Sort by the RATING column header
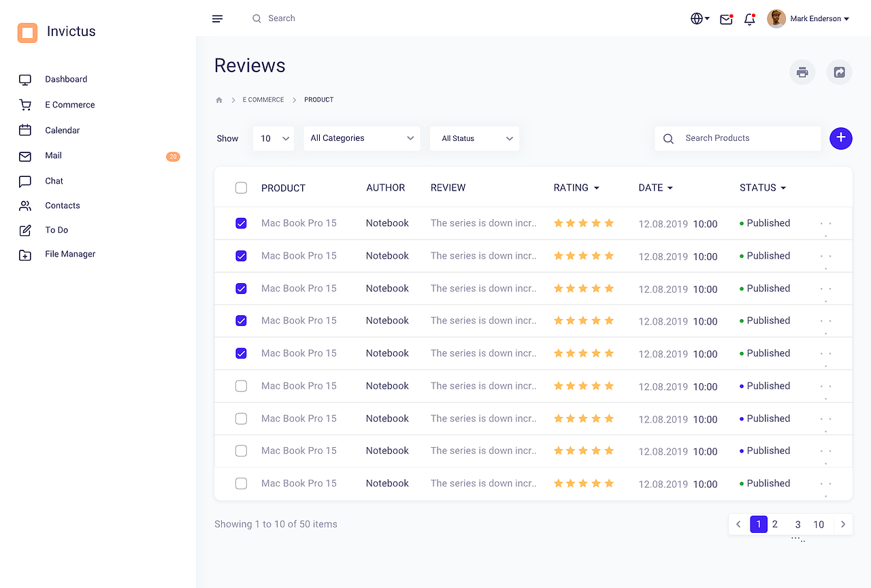The width and height of the screenshot is (871, 588). (x=576, y=188)
